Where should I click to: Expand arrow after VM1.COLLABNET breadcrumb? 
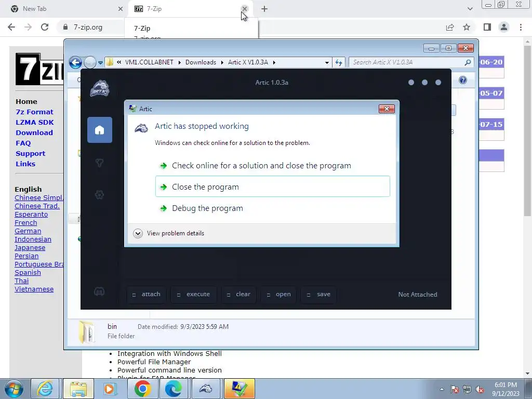coord(179,62)
